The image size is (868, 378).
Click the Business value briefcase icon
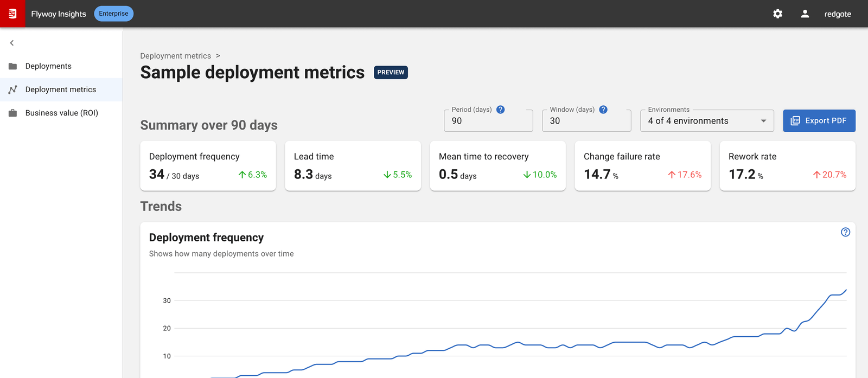(13, 113)
